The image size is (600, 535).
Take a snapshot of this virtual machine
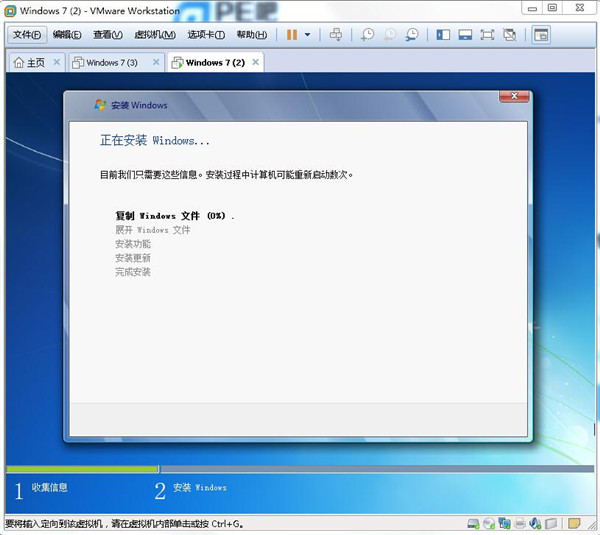click(x=367, y=35)
